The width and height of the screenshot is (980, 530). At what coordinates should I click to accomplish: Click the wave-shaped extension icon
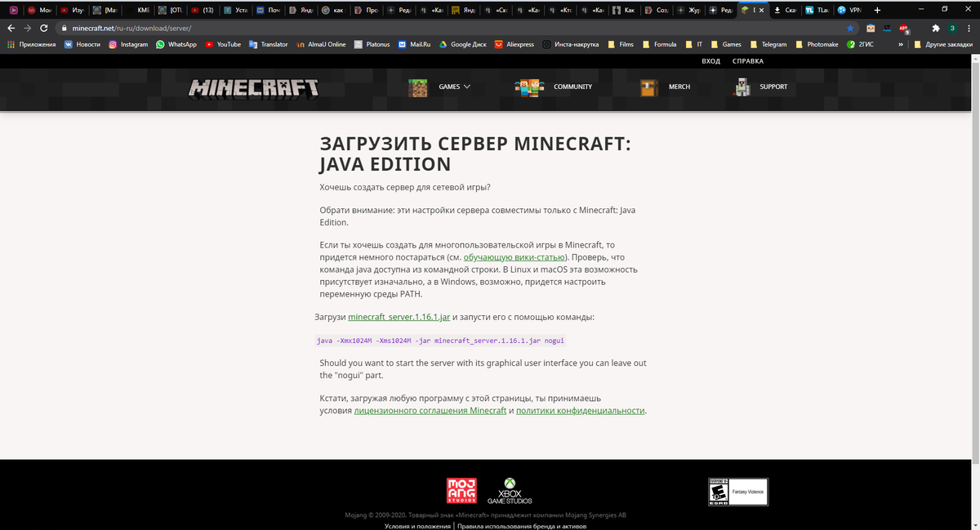tap(887, 28)
